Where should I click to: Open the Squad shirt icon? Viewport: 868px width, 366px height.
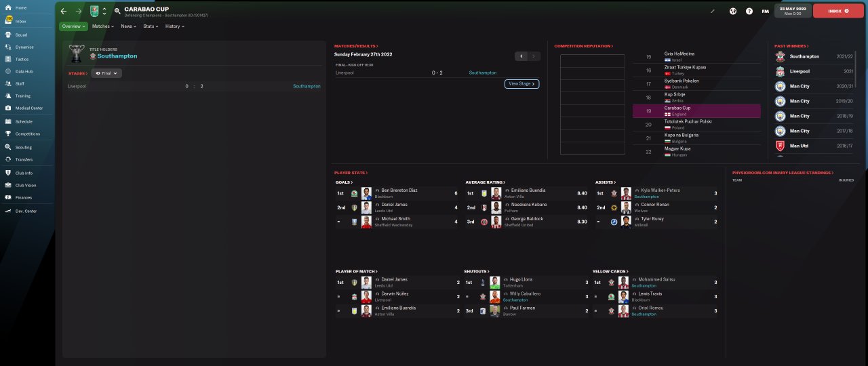(x=8, y=35)
